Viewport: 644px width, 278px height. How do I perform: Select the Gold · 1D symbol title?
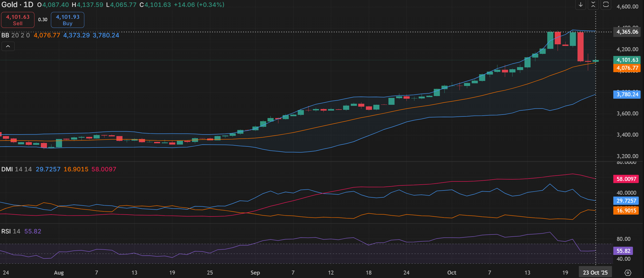click(17, 5)
